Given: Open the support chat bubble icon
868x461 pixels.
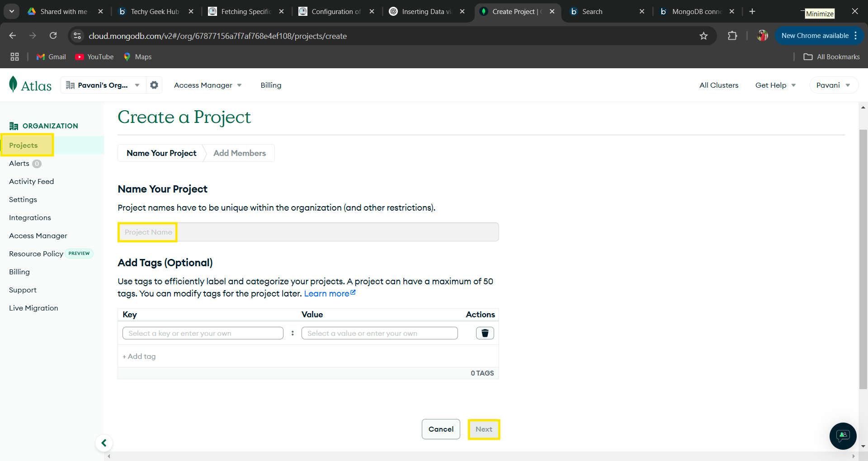Looking at the screenshot, I should [x=843, y=436].
